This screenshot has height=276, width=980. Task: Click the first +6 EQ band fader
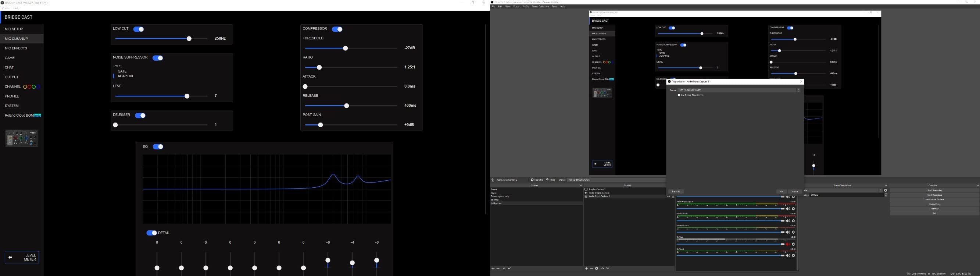coord(328,261)
